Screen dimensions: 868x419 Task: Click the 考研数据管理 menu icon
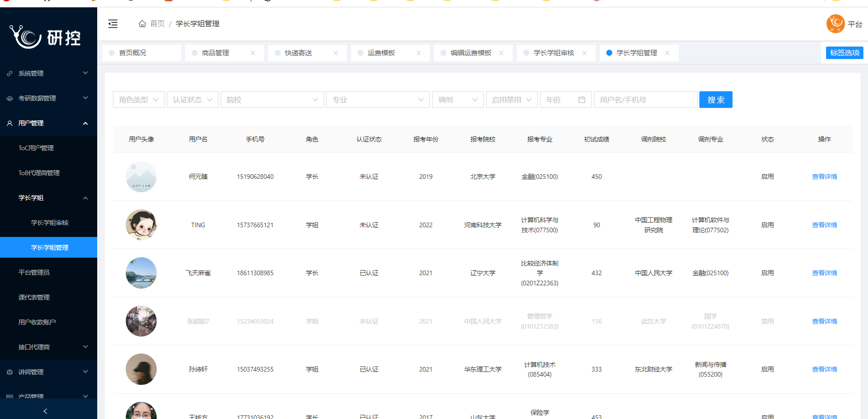[10, 98]
